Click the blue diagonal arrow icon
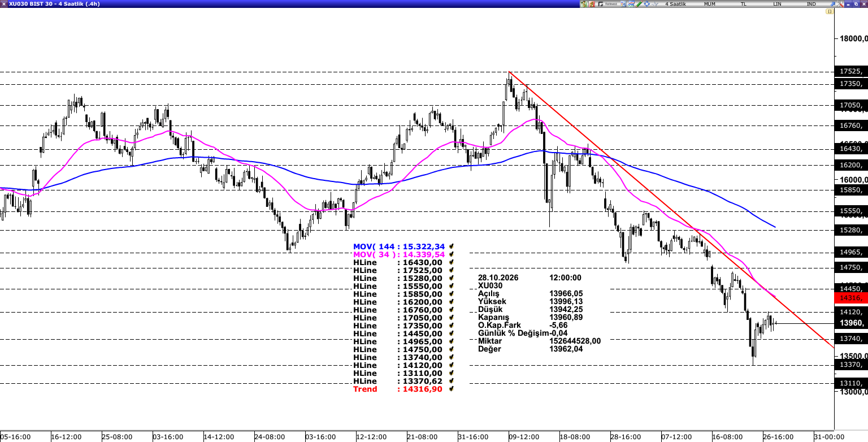Viewport: 868px width, 442px height. [x=832, y=4]
